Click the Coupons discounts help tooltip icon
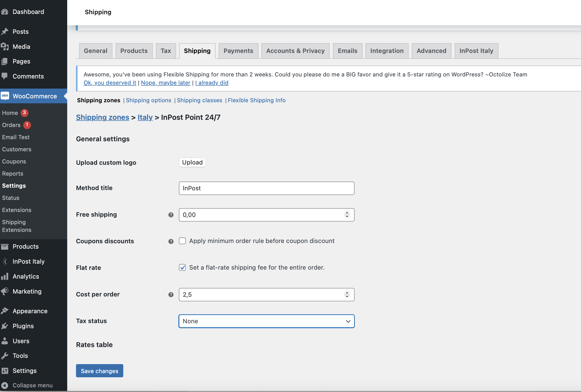This screenshot has width=581, height=392. pyautogui.click(x=171, y=241)
